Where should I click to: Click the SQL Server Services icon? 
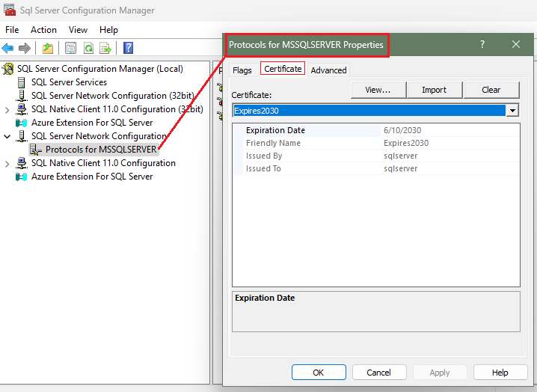[21, 82]
